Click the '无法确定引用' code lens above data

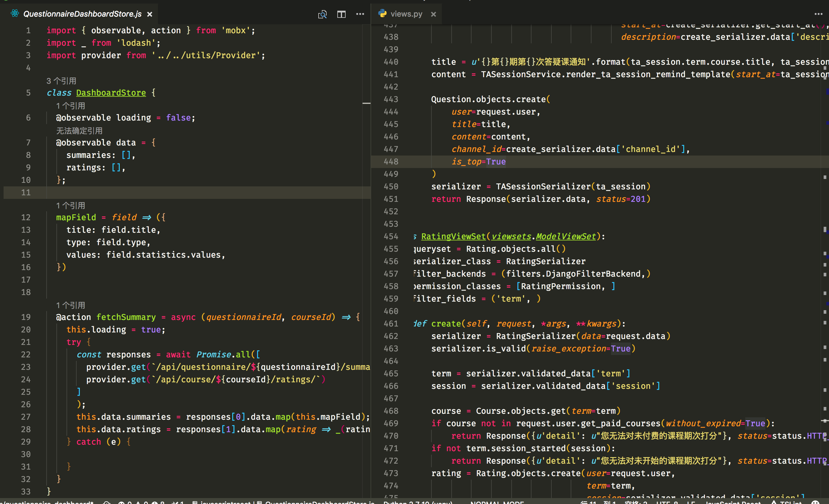point(79,131)
